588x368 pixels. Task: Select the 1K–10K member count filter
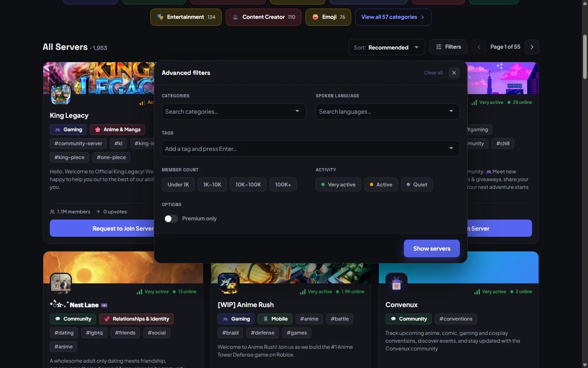coord(212,184)
